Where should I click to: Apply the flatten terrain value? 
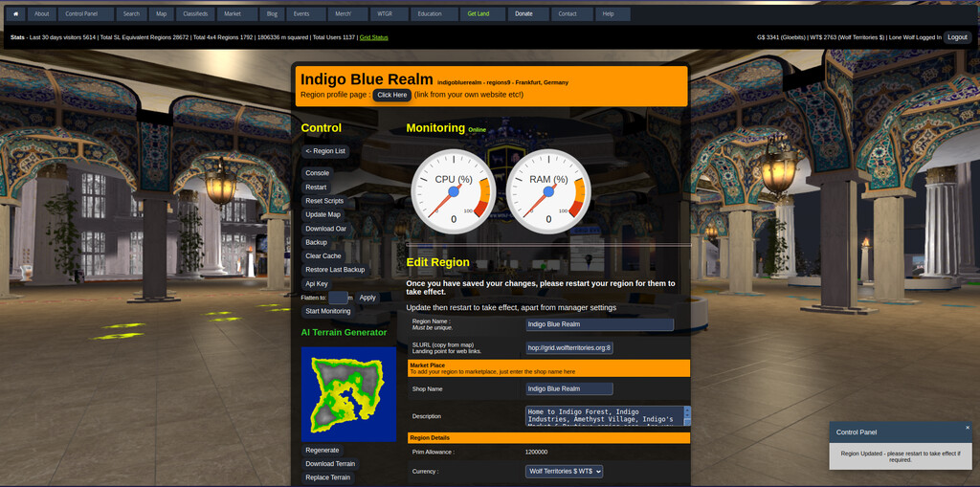(367, 298)
